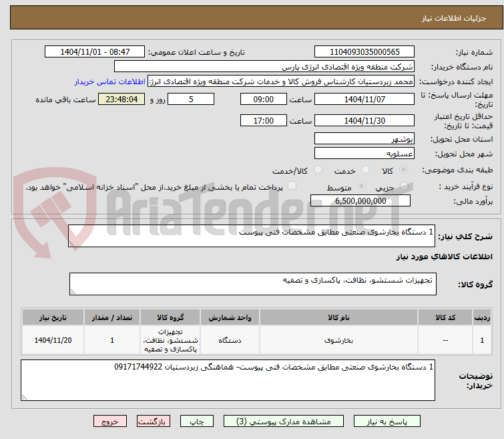The width and height of the screenshot is (504, 439).
Task: Click the دستگاه unit cell
Action: pos(230,340)
